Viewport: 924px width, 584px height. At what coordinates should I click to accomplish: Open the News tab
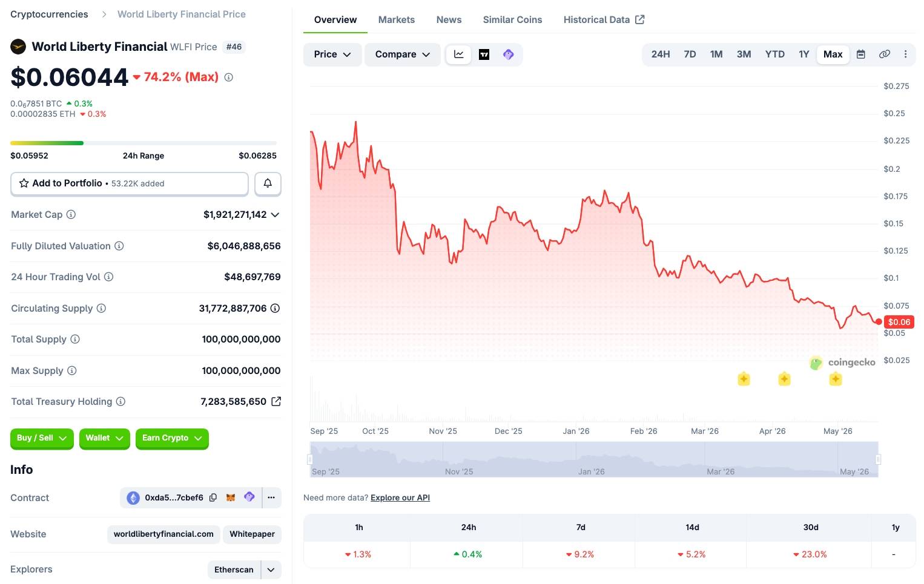point(449,20)
